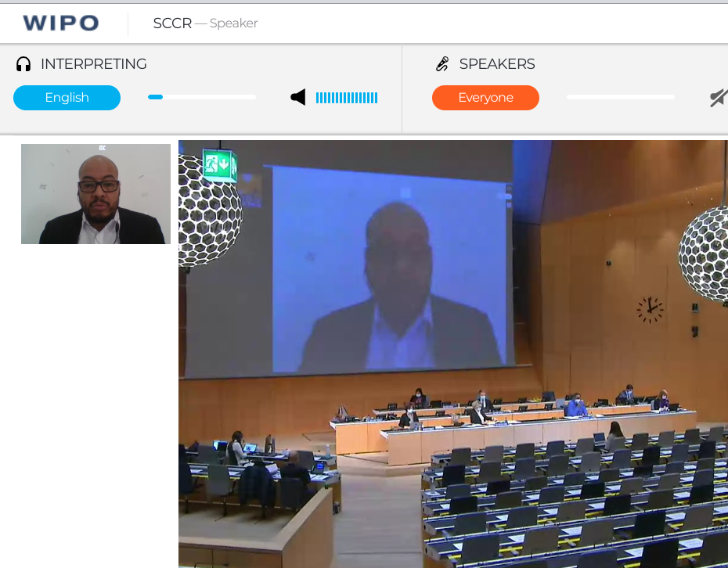Image resolution: width=728 pixels, height=568 pixels.
Task: Click the SPEAKERS panel heading
Action: (x=497, y=64)
